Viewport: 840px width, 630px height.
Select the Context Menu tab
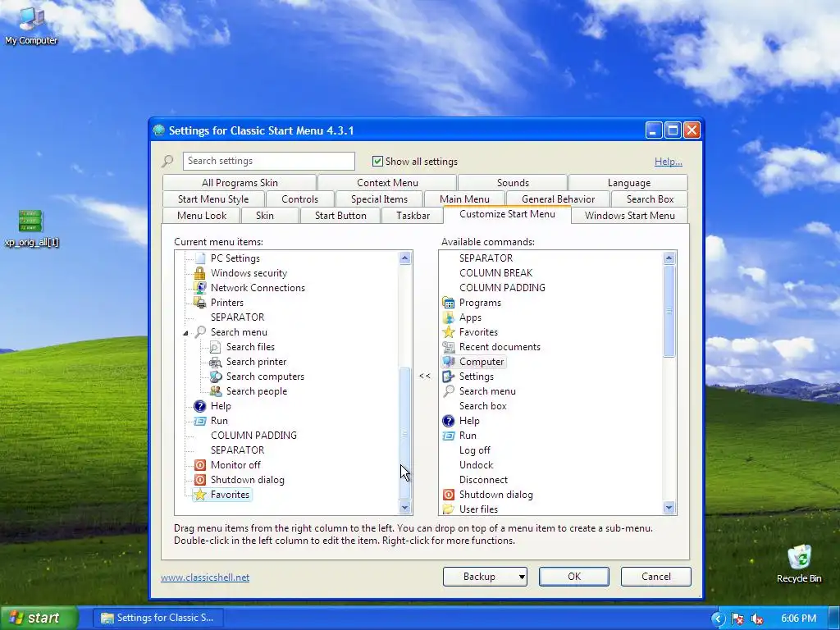[387, 183]
